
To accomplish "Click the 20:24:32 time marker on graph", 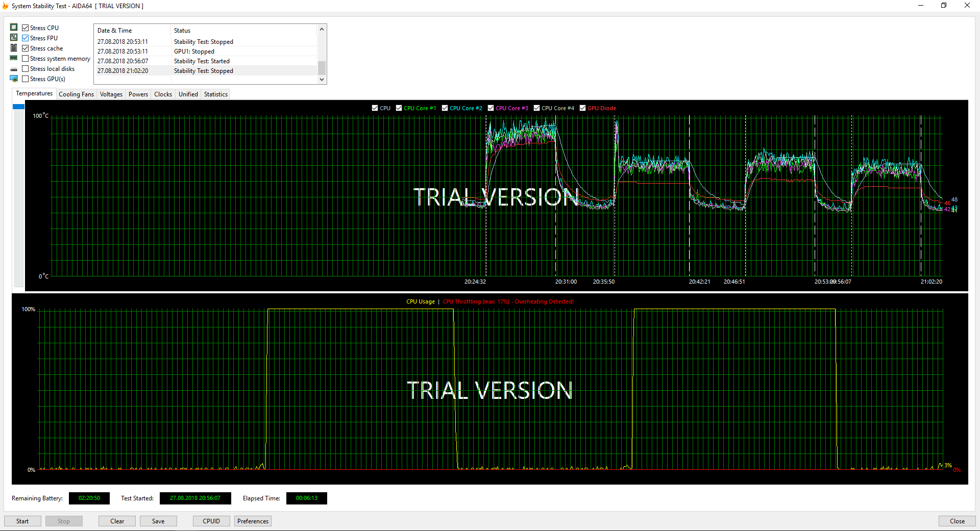I will pyautogui.click(x=475, y=282).
